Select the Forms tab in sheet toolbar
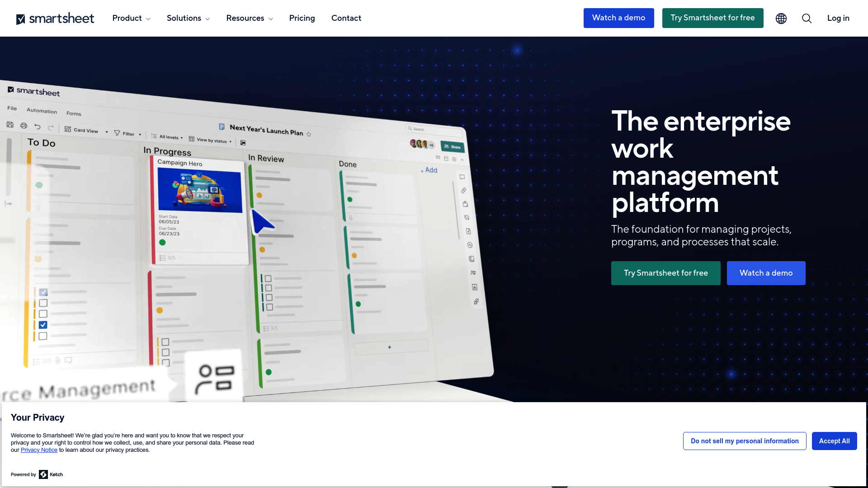The height and width of the screenshot is (488, 868). [73, 113]
